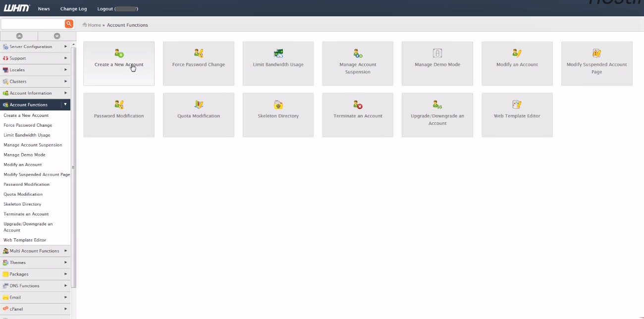The height and width of the screenshot is (319, 644).
Task: Expand the Clusters sidebar section
Action: pyautogui.click(x=35, y=81)
